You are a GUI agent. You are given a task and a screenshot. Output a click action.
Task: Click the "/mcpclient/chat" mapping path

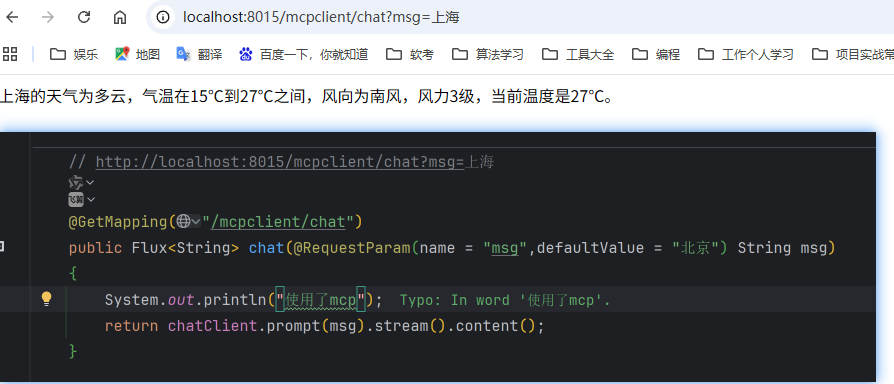tap(279, 221)
